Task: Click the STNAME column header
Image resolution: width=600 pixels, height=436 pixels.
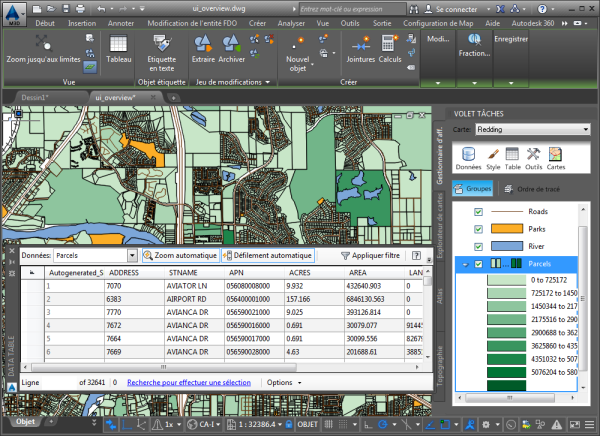Action: (x=183, y=271)
